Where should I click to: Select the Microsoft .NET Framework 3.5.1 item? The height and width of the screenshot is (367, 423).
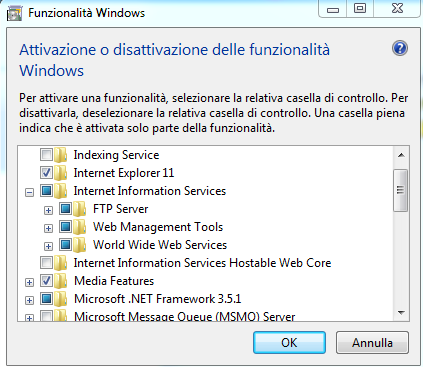tap(157, 299)
